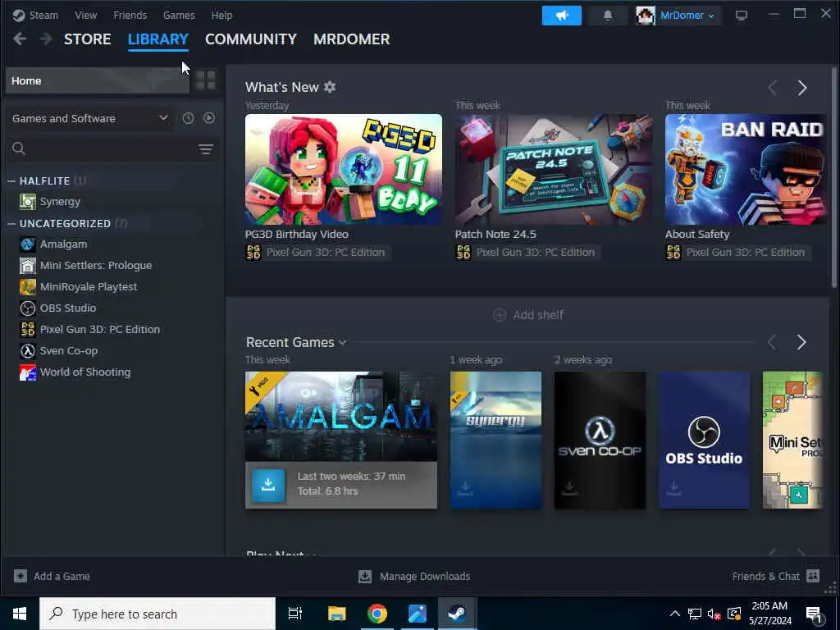Click the Amalgam download button
Viewport: 840px width, 630px height.
pos(268,485)
